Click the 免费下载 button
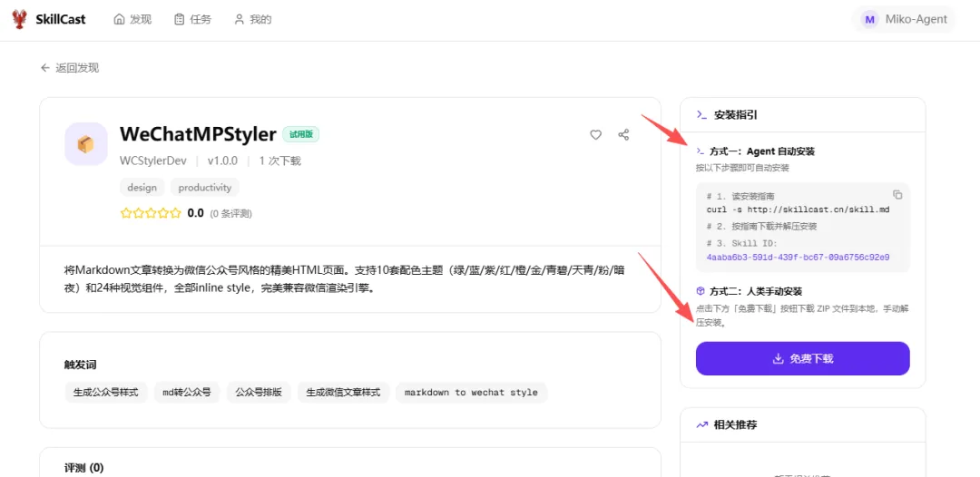 [802, 358]
